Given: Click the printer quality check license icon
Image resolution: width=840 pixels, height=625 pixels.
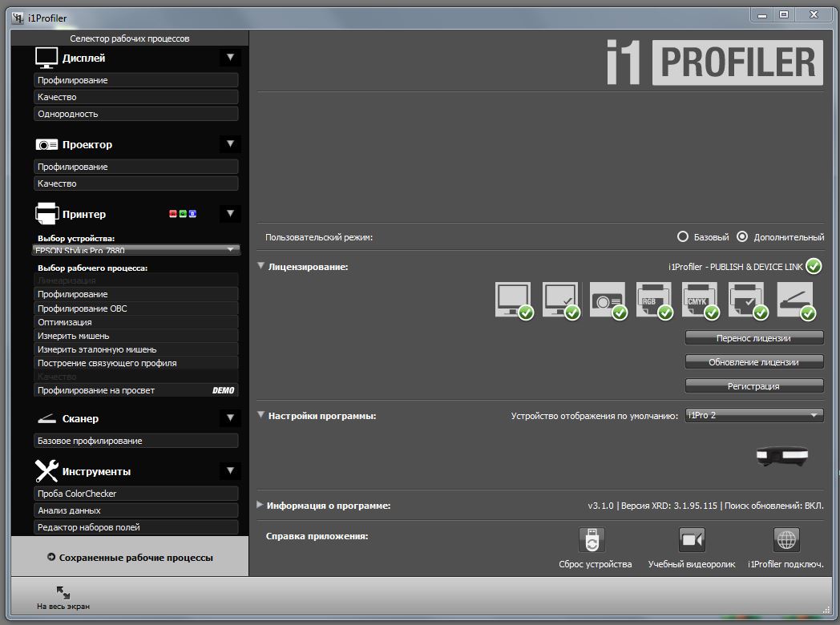Looking at the screenshot, I should tap(748, 300).
